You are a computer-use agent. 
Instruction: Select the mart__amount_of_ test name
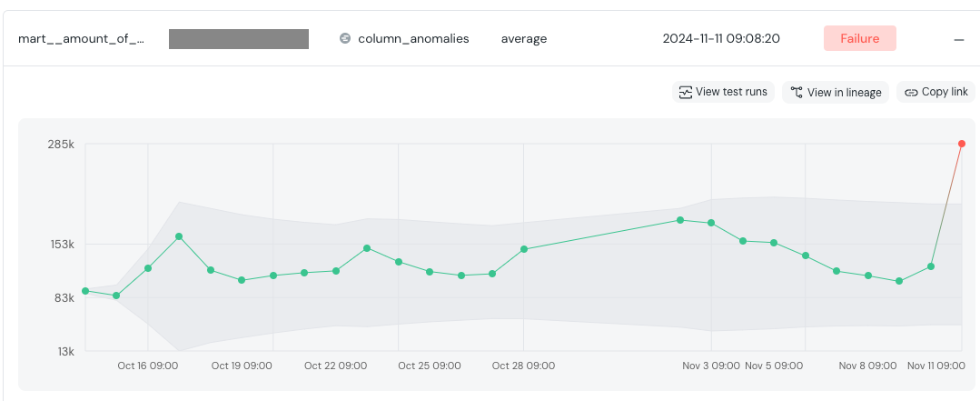(81, 39)
